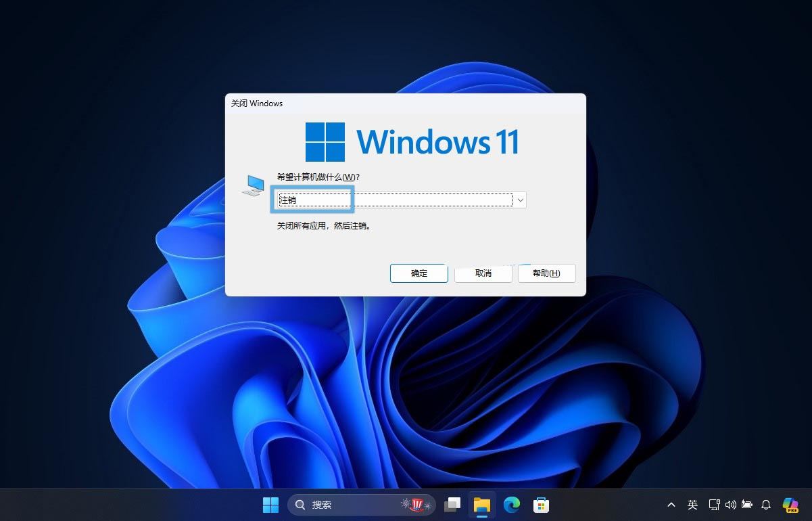Click the battery tray icon
This screenshot has width=812, height=521.
747,505
